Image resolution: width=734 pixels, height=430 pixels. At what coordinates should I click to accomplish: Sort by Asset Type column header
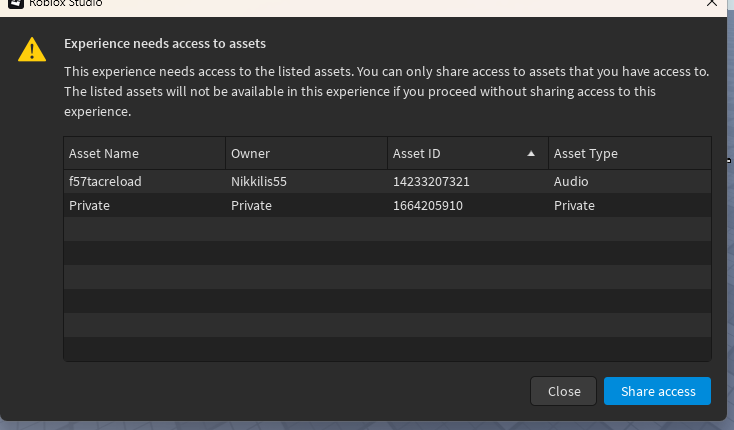pyautogui.click(x=630, y=153)
